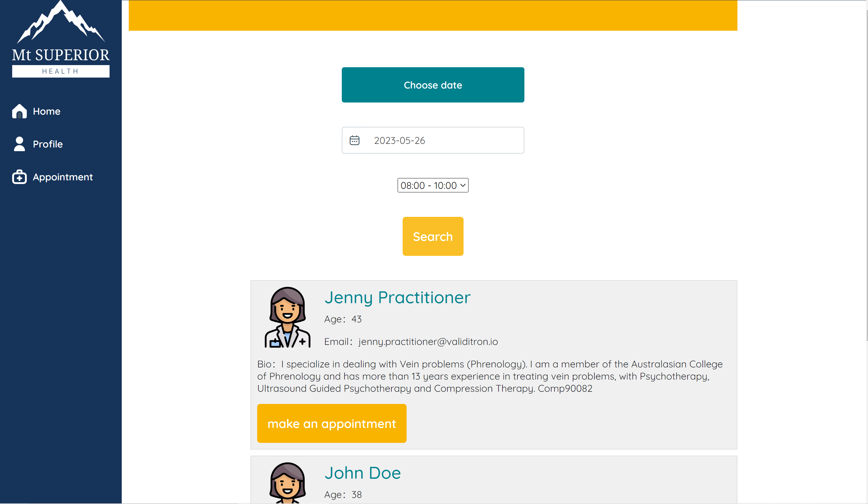This screenshot has width=868, height=504.
Task: Open the Appointment sidebar menu item
Action: 63,177
